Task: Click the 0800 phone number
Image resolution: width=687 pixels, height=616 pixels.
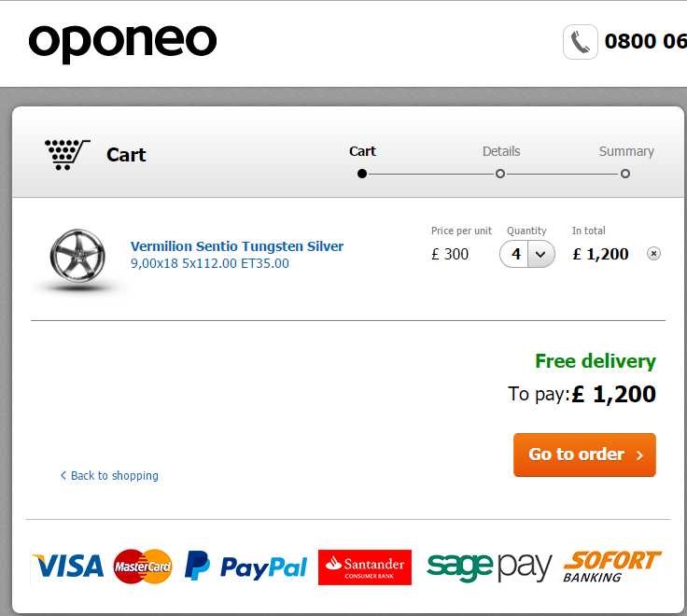Action: tap(645, 42)
